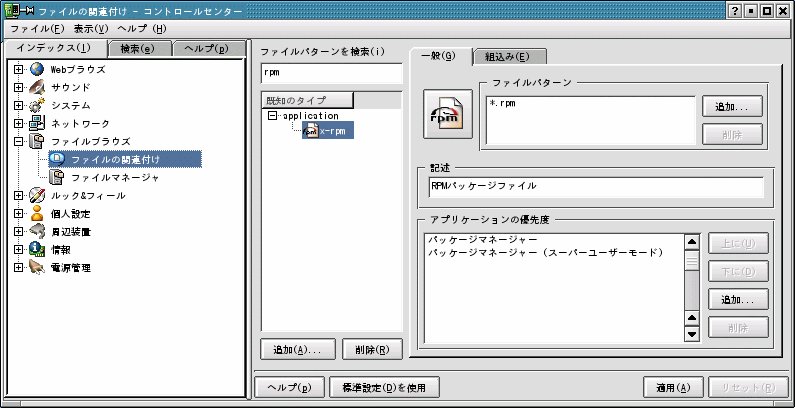Click the bottom ヘルプ(p) button
Image resolution: width=795 pixels, height=408 pixels.
[290, 388]
